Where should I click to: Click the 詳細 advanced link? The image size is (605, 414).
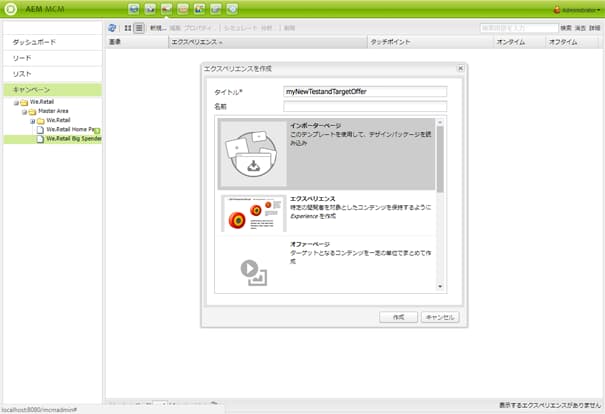pos(595,28)
